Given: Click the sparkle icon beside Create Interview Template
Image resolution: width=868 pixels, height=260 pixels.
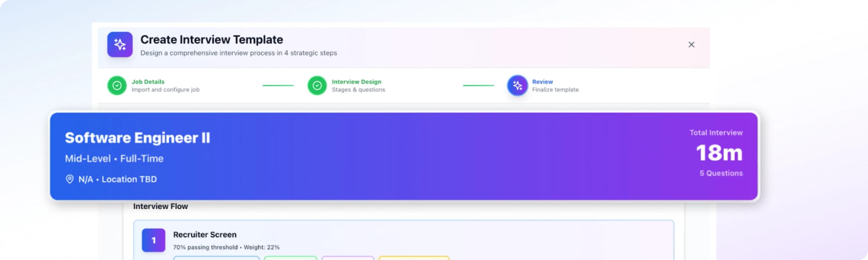Looking at the screenshot, I should tap(120, 44).
